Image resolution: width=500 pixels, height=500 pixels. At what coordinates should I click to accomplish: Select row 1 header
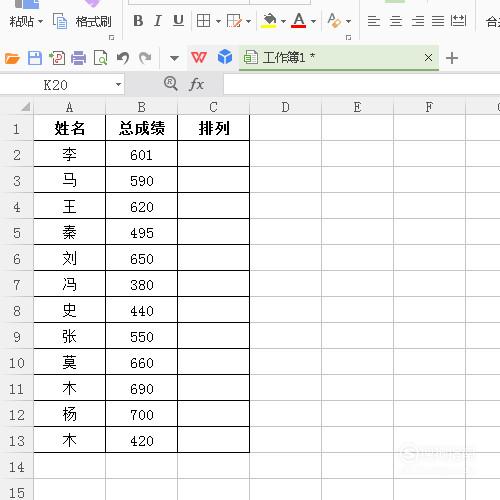coord(17,129)
